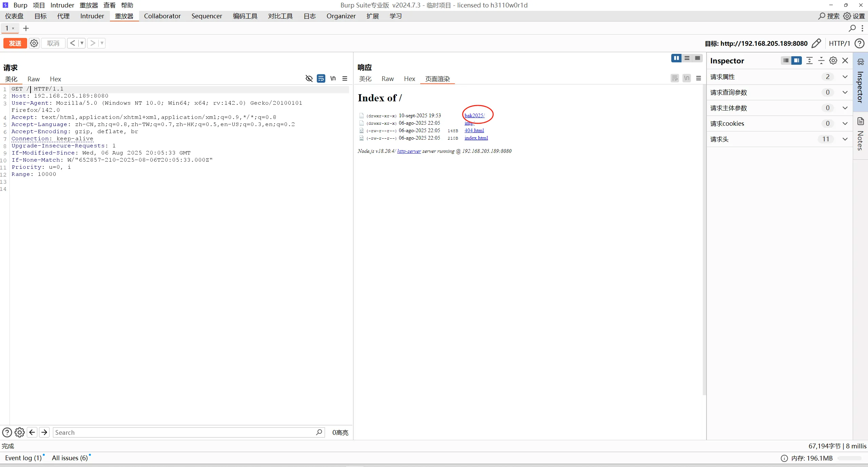Open the bak2025/ directory link
Screen dimensions: 868x467
[474, 116]
